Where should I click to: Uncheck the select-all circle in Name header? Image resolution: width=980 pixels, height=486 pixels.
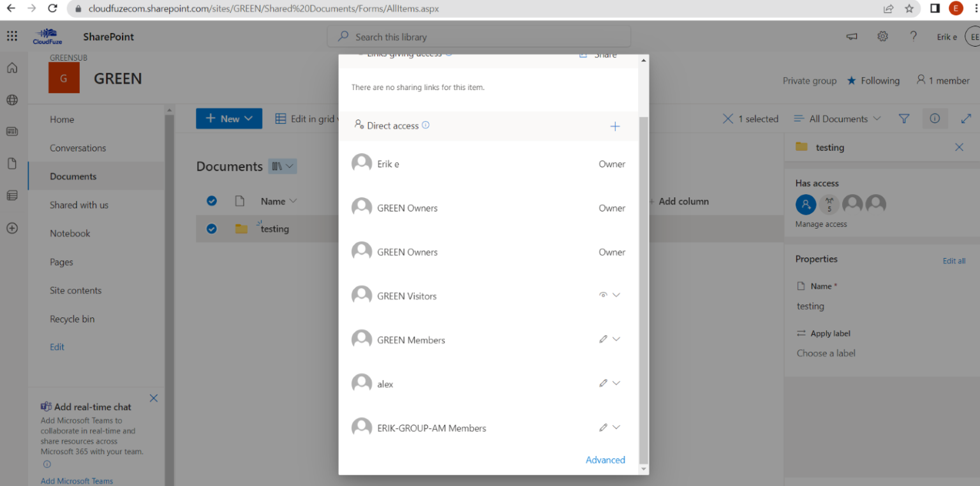point(211,201)
